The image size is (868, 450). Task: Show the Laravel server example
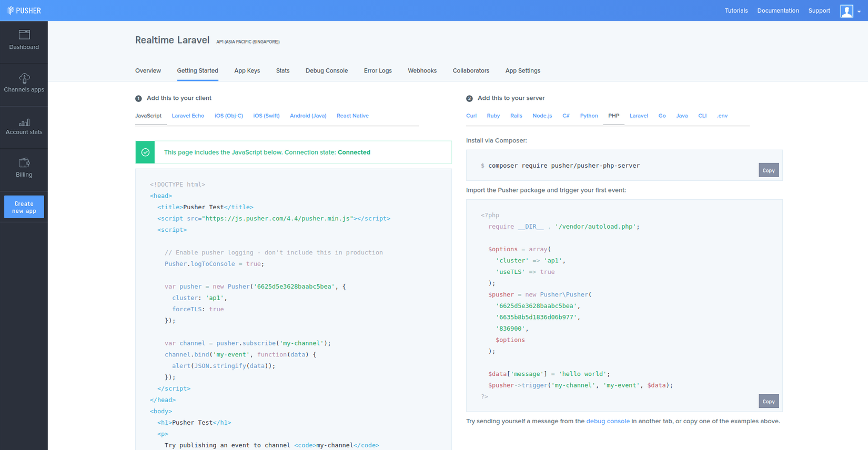tap(639, 116)
